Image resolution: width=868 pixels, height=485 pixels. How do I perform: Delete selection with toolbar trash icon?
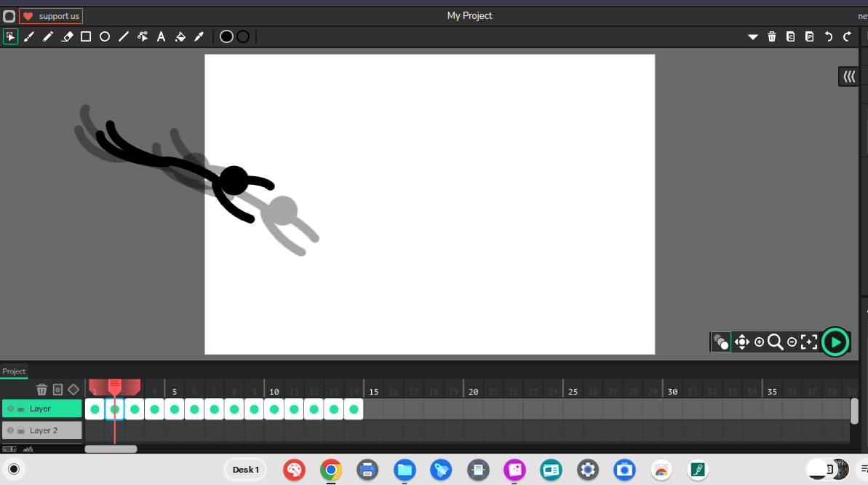tap(772, 36)
